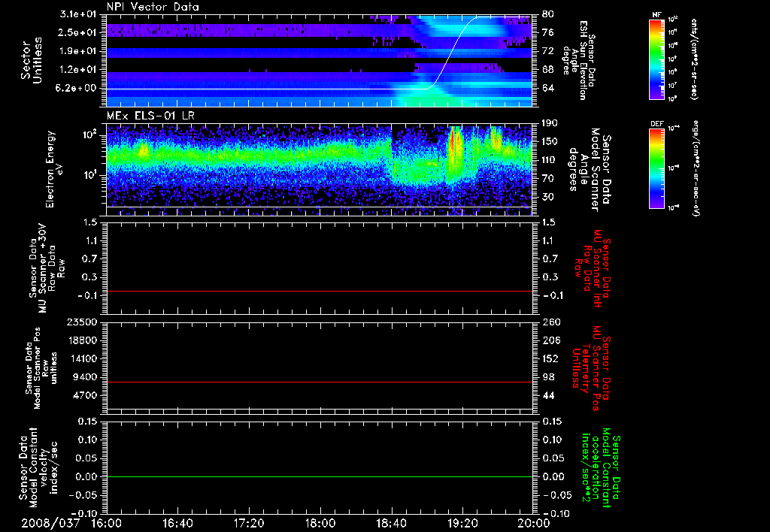The height and width of the screenshot is (532, 770).
Task: Click the 18:00 time axis label
Action: coord(320,522)
